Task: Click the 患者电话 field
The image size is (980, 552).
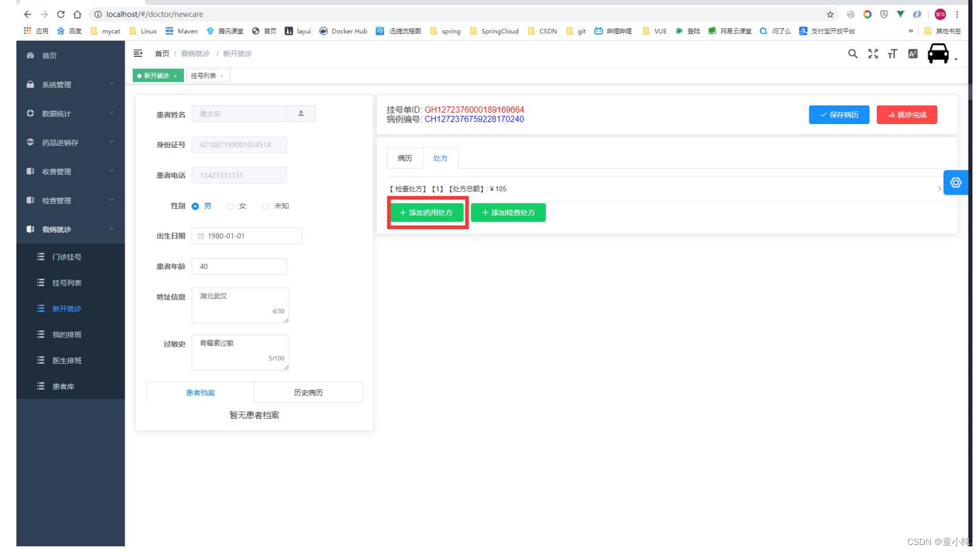Action: click(239, 175)
